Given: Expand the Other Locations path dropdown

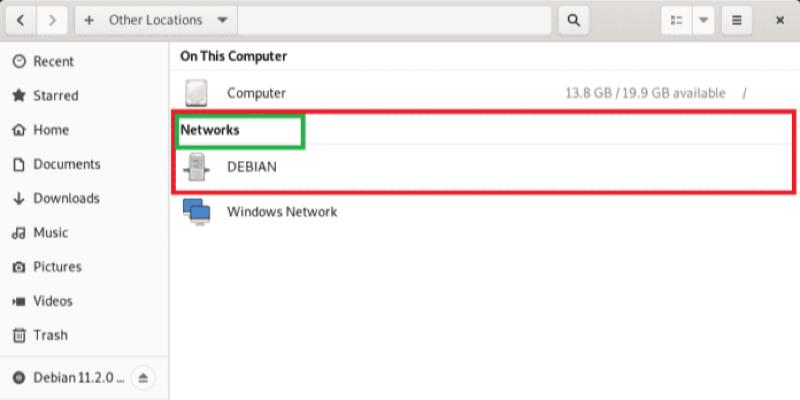Looking at the screenshot, I should (221, 20).
